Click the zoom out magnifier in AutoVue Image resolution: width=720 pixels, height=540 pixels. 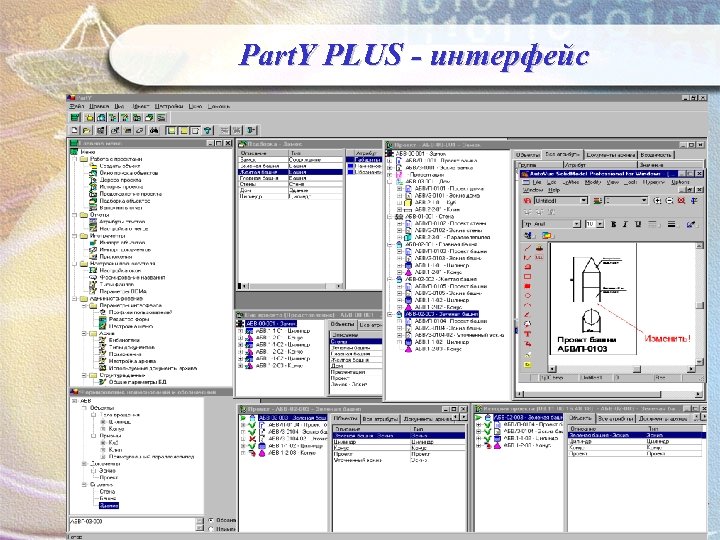click(x=669, y=201)
